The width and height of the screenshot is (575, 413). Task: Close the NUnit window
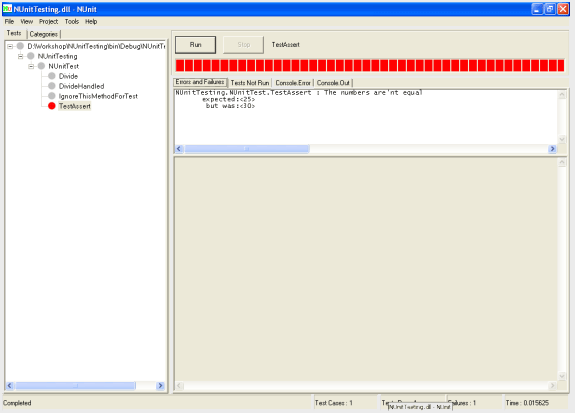(563, 9)
